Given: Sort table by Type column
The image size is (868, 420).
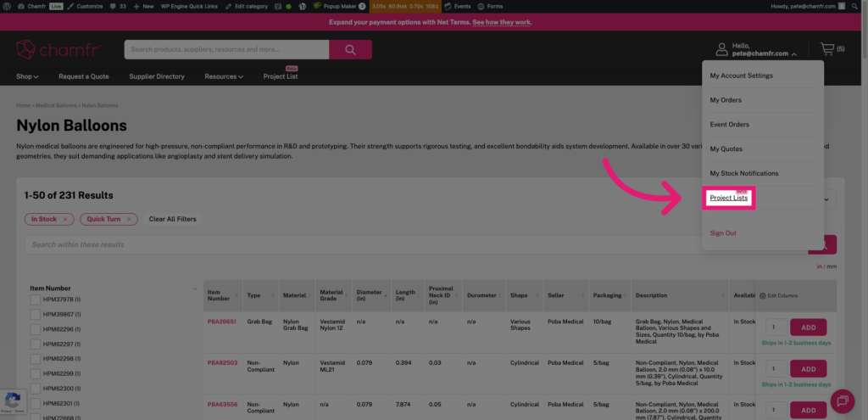Looking at the screenshot, I should tap(272, 295).
